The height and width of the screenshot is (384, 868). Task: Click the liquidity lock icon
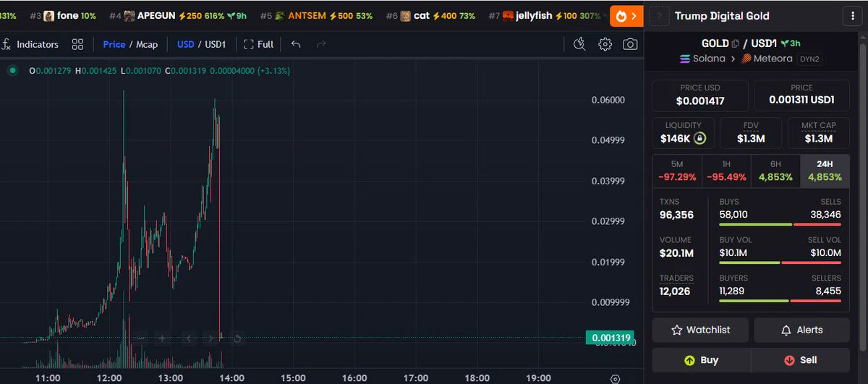point(699,138)
